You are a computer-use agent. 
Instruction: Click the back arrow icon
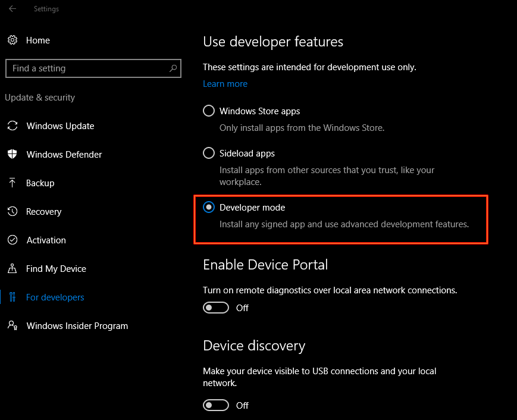(12, 9)
